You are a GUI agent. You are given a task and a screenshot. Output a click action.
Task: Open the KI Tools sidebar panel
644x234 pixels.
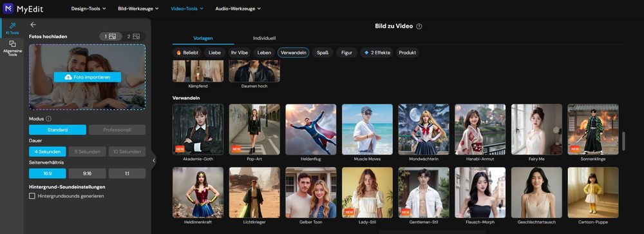pos(12,28)
